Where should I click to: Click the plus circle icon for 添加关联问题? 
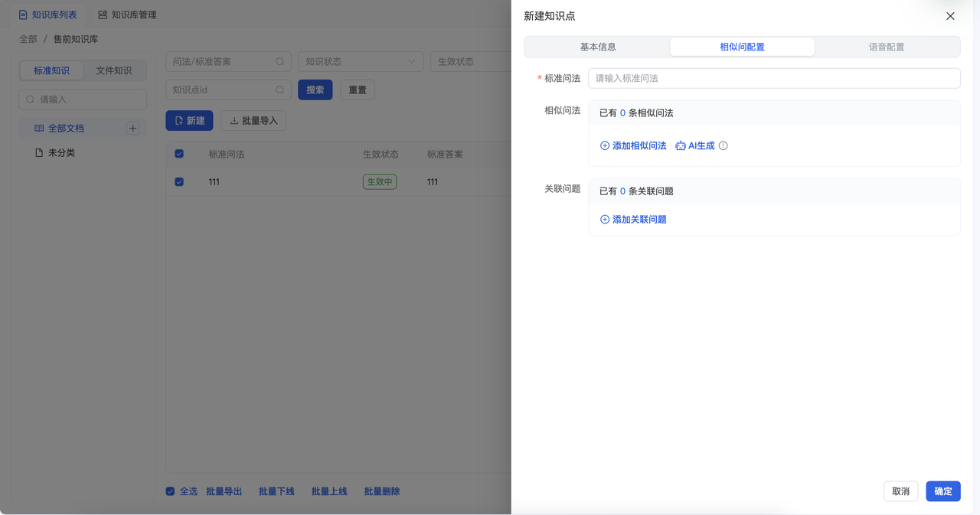[x=605, y=220]
